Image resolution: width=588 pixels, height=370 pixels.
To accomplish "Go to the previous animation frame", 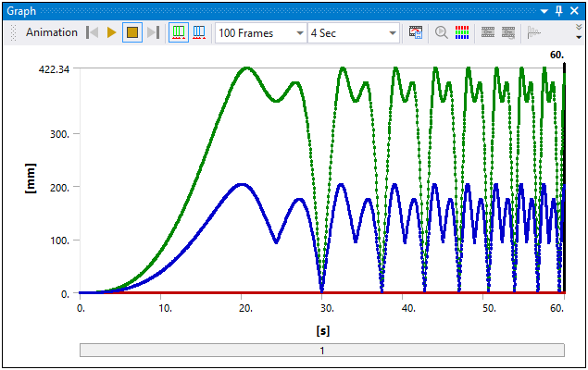I will [x=93, y=32].
